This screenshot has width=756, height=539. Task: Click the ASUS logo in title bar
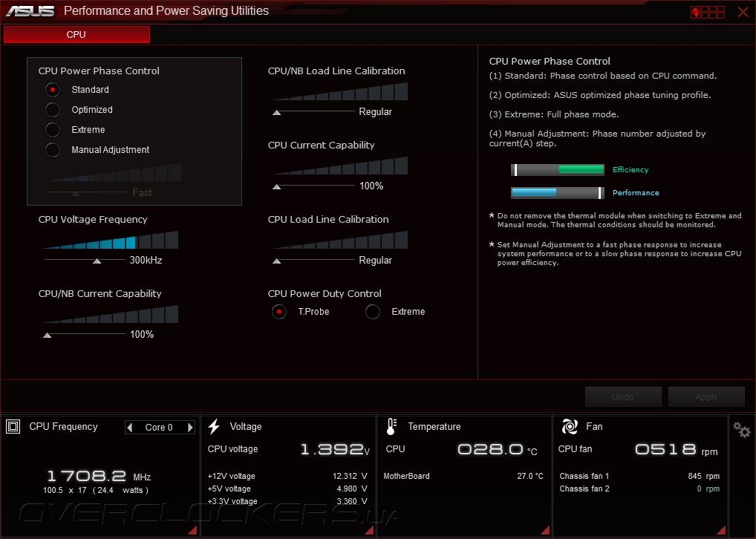coord(30,11)
